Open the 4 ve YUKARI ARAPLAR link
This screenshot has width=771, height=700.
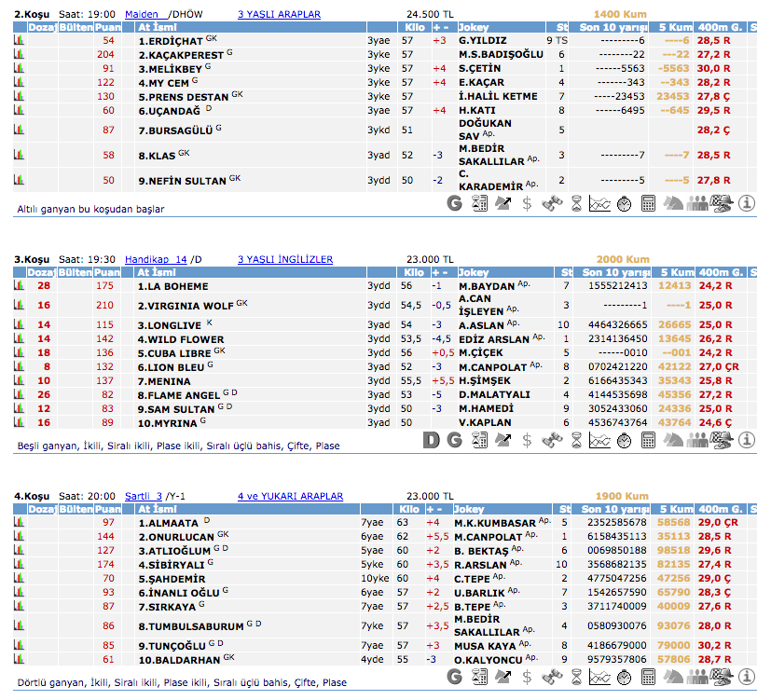(290, 497)
